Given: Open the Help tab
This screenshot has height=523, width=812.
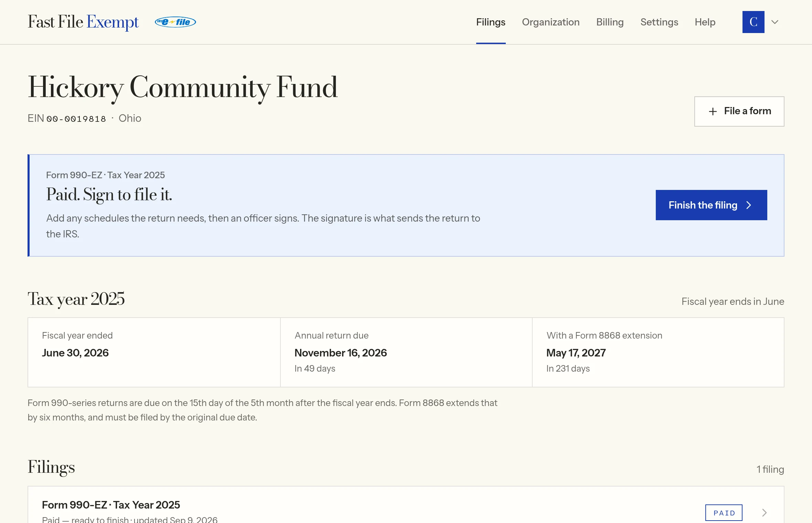Looking at the screenshot, I should point(705,22).
